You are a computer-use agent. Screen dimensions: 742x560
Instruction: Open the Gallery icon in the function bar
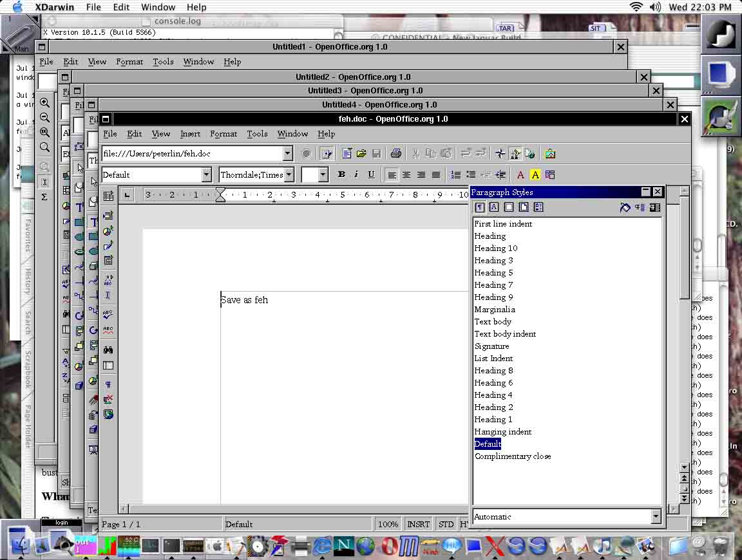pos(550,153)
